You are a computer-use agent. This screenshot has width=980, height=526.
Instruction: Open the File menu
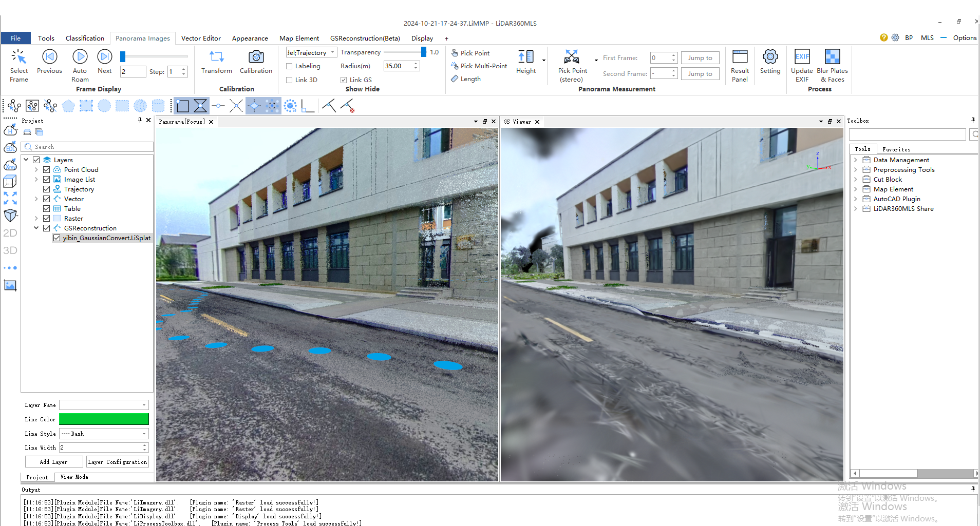click(x=16, y=38)
